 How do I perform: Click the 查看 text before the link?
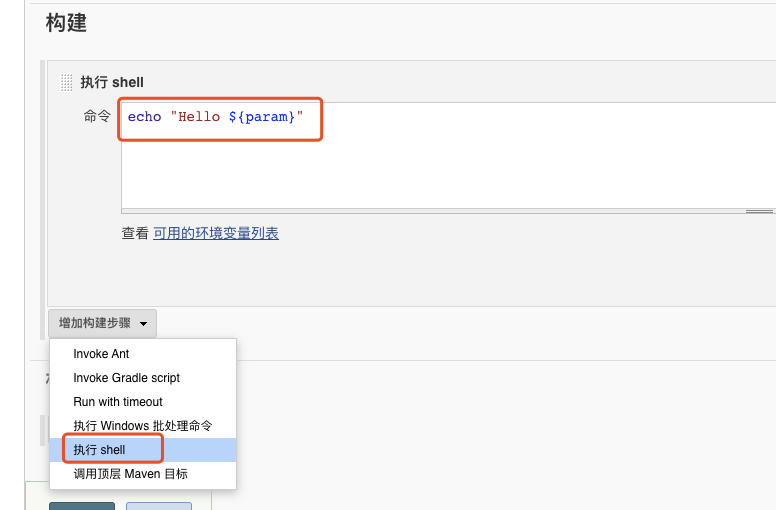click(135, 233)
